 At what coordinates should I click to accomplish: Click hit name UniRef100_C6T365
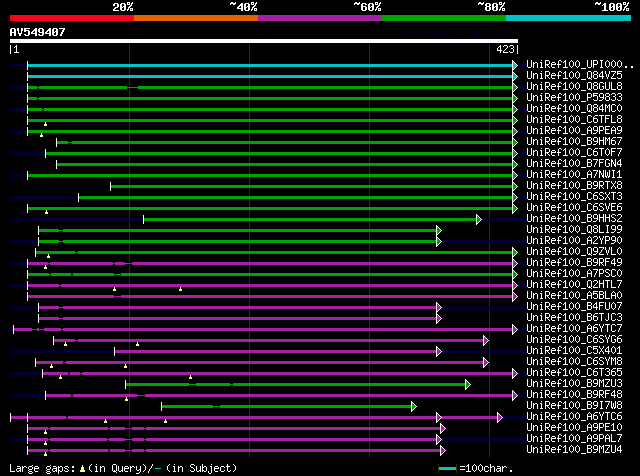(574, 373)
